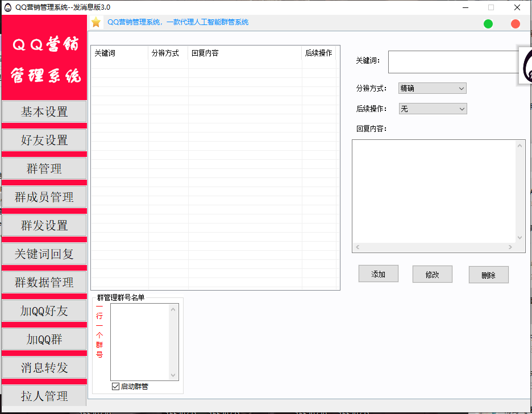Click the 删除 button
The height and width of the screenshot is (414, 532).
point(489,275)
